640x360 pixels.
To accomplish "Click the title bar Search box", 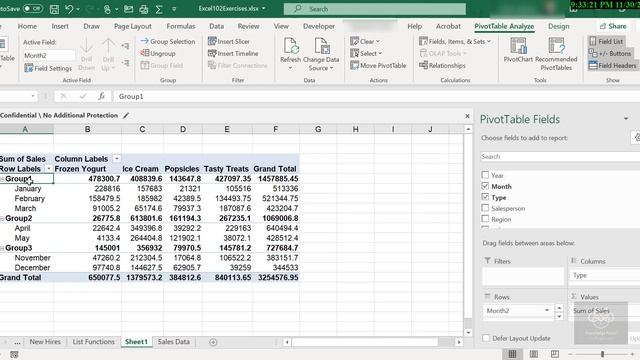I will 375,9.
